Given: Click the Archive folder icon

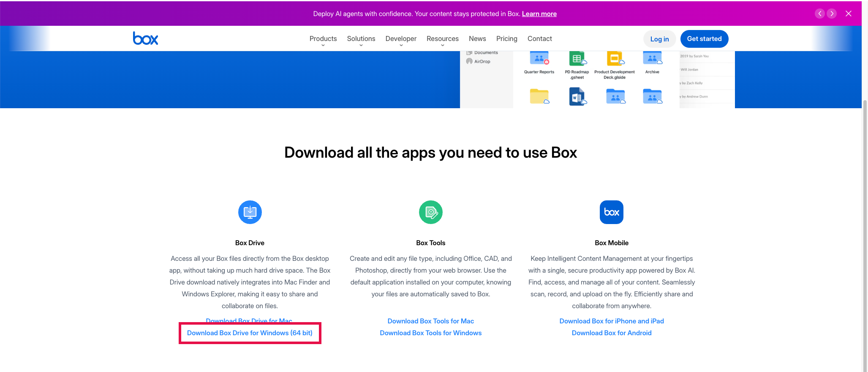Looking at the screenshot, I should tap(653, 58).
